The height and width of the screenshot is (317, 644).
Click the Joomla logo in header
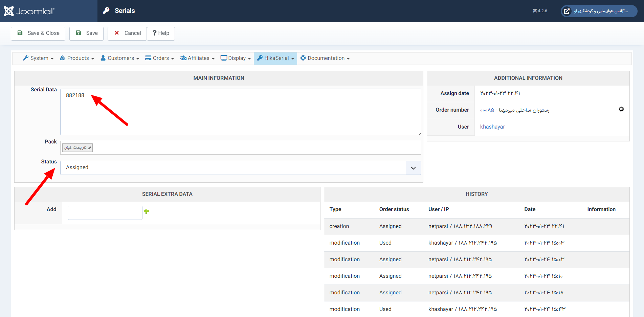point(29,11)
